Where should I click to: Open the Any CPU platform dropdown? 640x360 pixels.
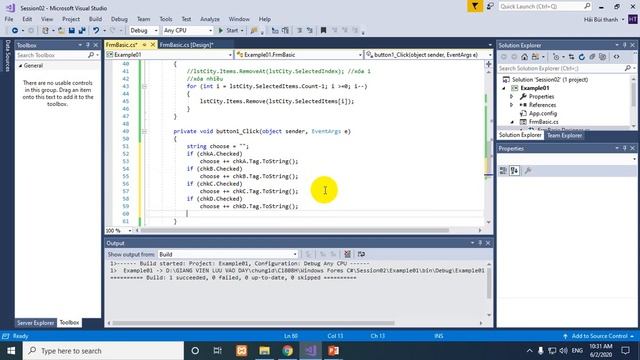tap(188, 31)
